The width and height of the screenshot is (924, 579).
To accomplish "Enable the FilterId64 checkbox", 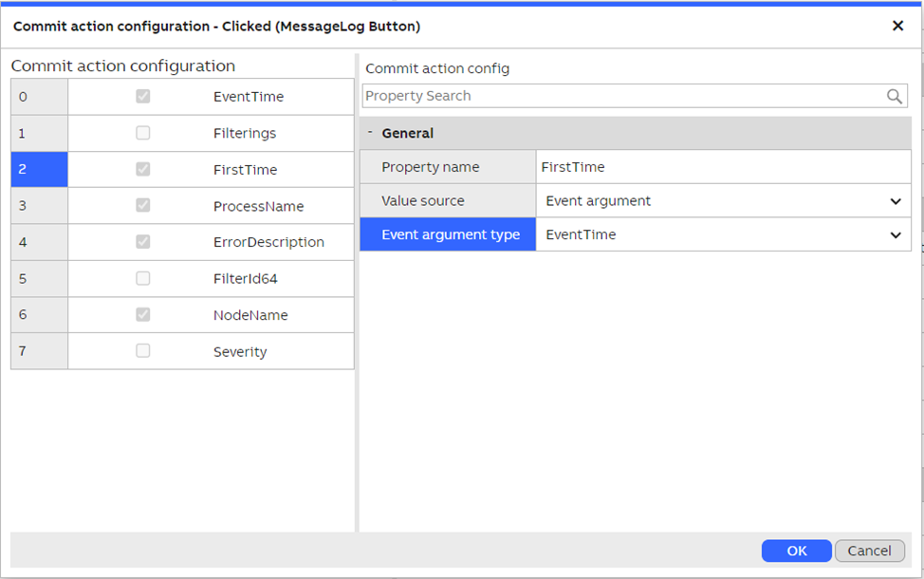I will pos(142,278).
